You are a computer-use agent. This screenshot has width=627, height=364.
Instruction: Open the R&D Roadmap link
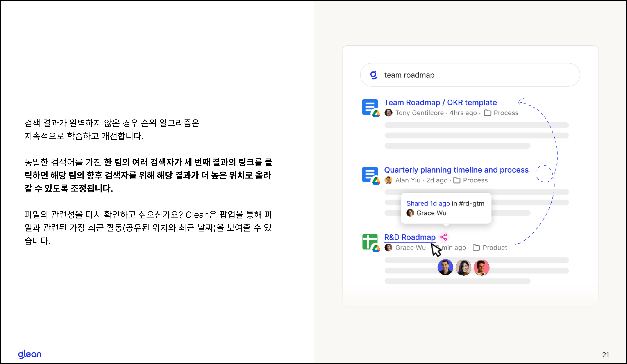410,237
